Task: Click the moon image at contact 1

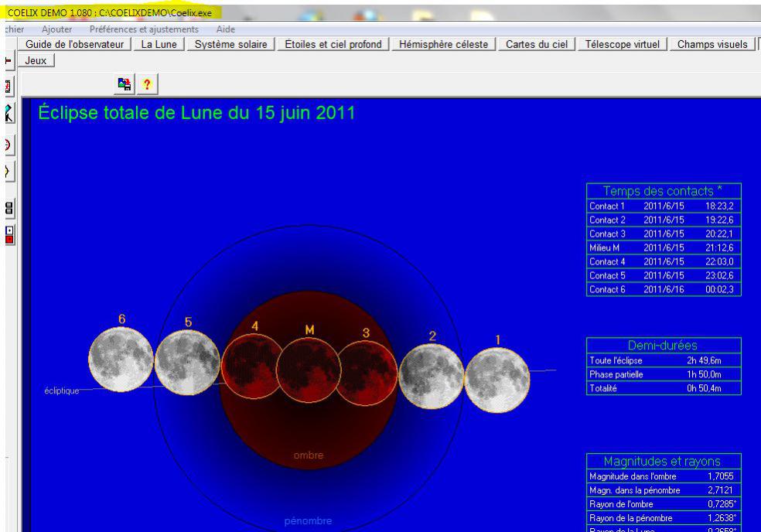Action: [x=497, y=380]
